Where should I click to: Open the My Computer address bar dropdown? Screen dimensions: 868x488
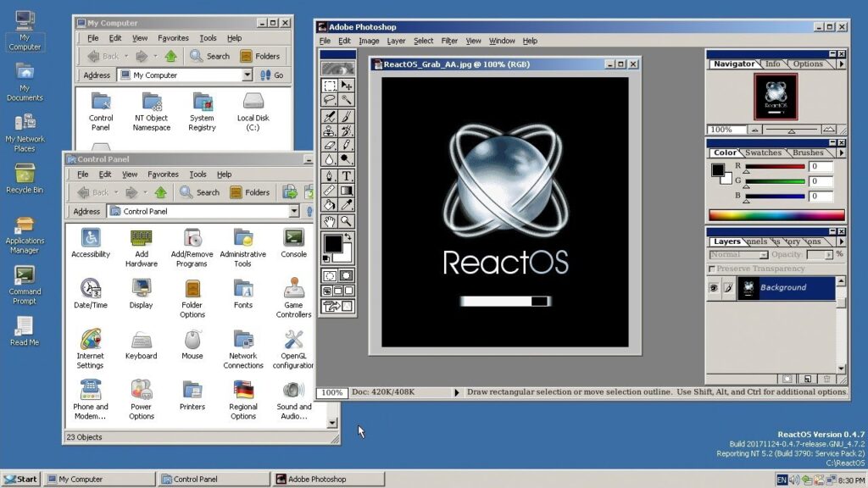(248, 75)
